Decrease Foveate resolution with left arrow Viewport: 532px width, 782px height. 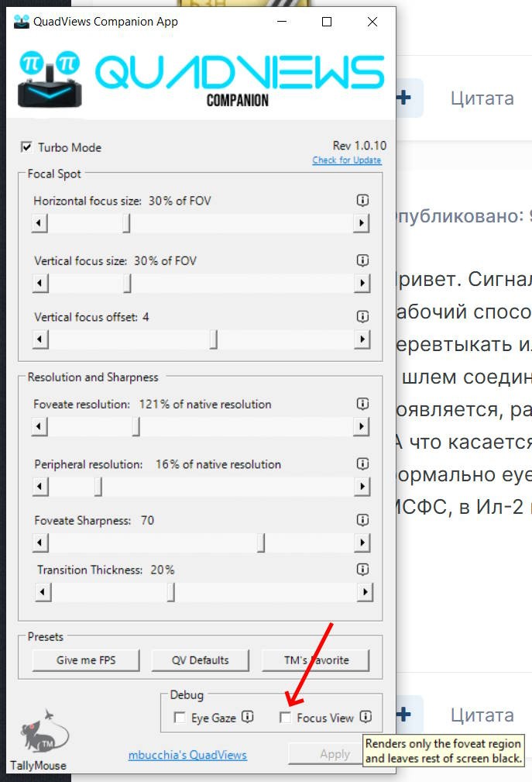point(39,426)
